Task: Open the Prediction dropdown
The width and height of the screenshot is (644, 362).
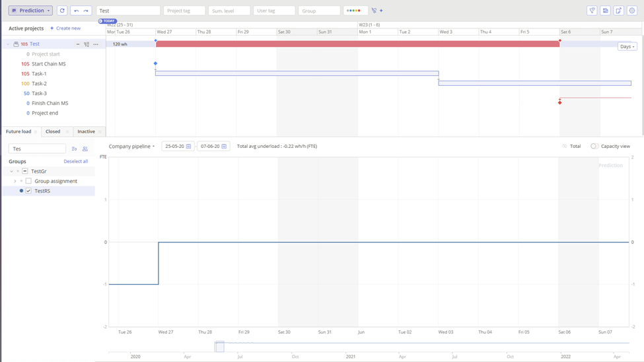Action: click(x=30, y=11)
